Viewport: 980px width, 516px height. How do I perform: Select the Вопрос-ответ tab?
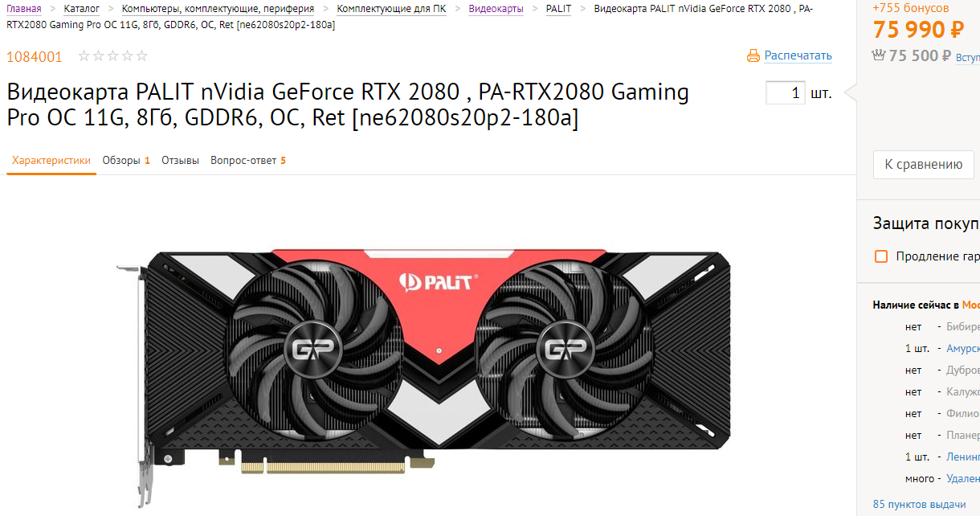click(248, 161)
